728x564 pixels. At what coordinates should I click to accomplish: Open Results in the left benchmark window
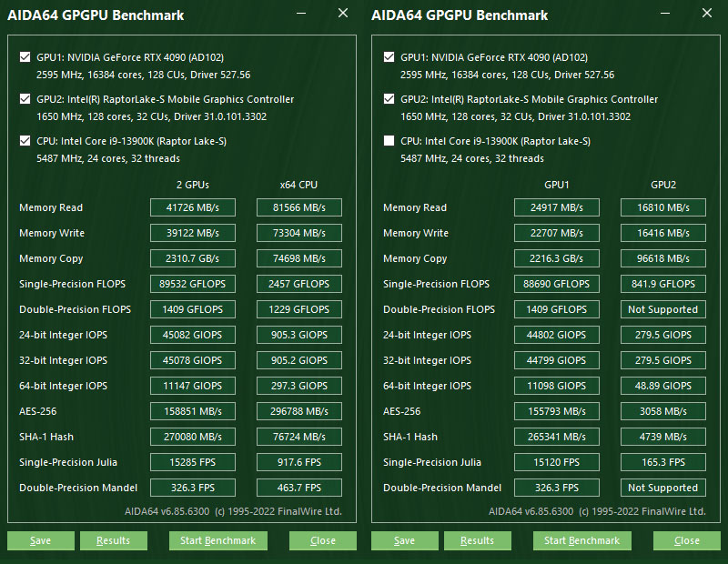114,540
